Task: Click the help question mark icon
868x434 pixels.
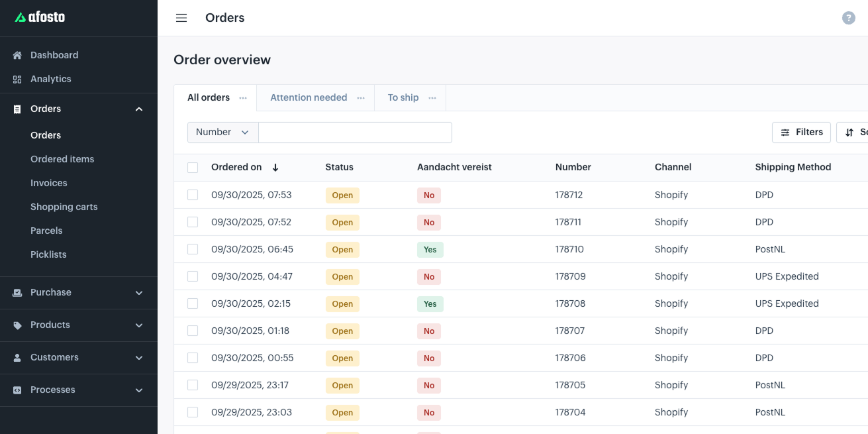Action: [848, 18]
